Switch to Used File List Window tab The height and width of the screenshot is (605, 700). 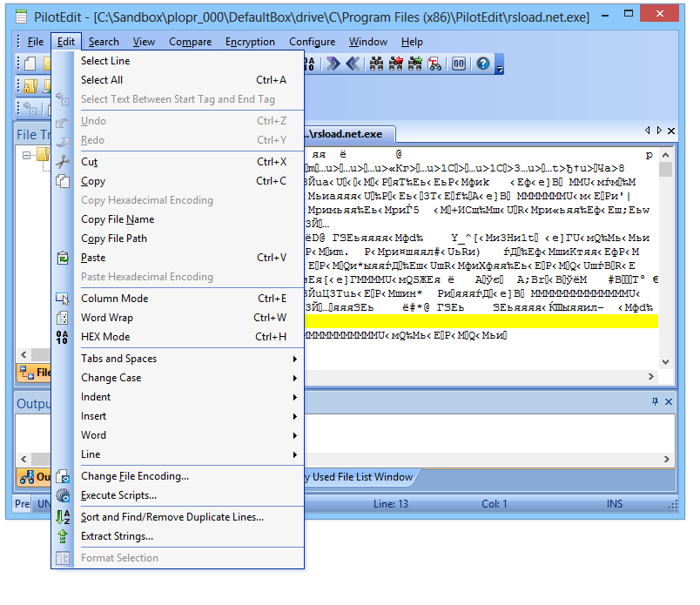click(x=360, y=477)
